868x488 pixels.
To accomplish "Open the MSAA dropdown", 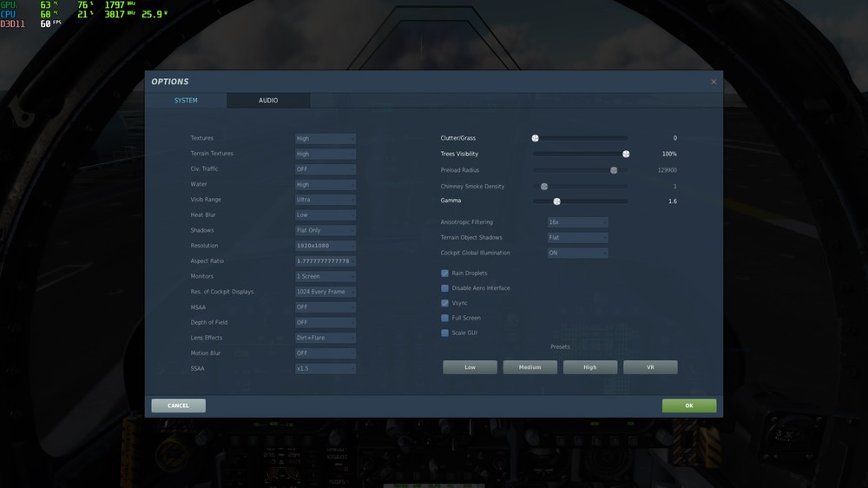I will click(325, 307).
